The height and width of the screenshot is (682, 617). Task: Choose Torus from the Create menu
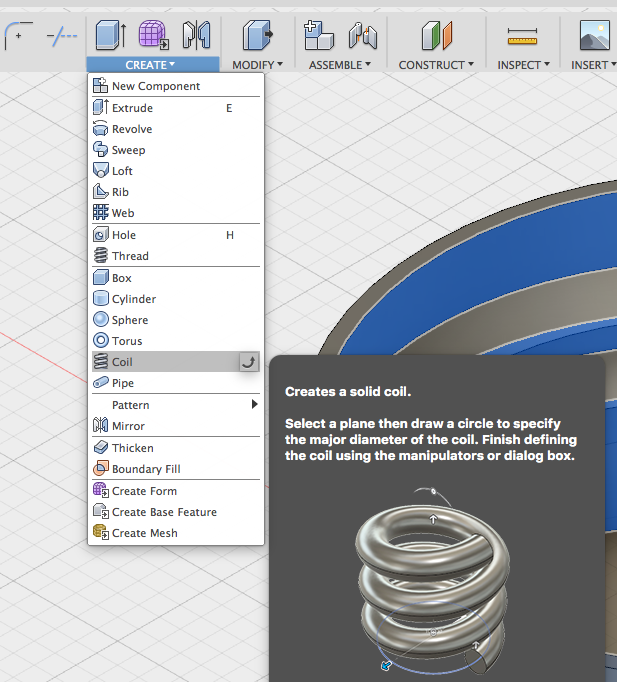click(x=176, y=341)
